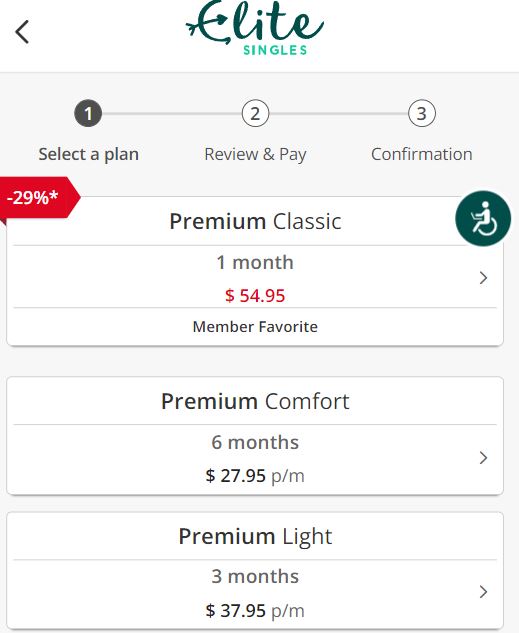519x633 pixels.
Task: Choose the Premium Light plan title
Action: coord(255,537)
